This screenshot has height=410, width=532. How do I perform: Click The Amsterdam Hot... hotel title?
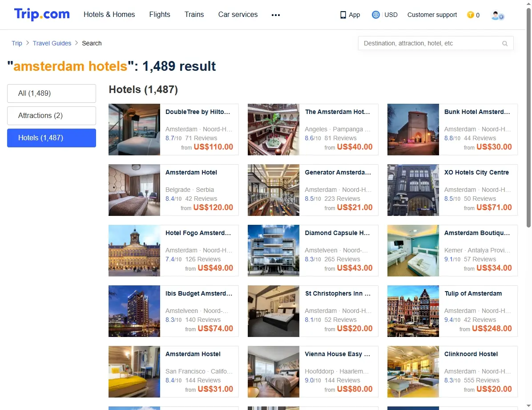(x=337, y=112)
